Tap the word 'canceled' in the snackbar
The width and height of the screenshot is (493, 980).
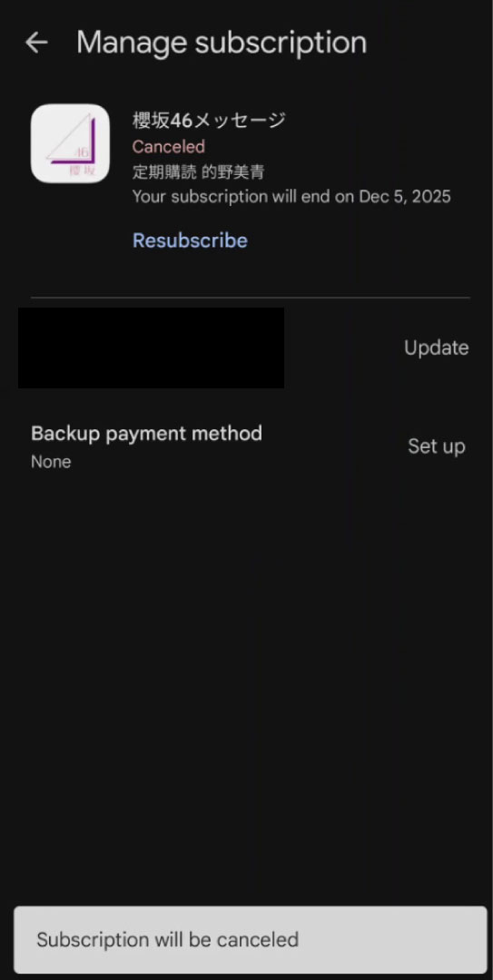coord(257,939)
